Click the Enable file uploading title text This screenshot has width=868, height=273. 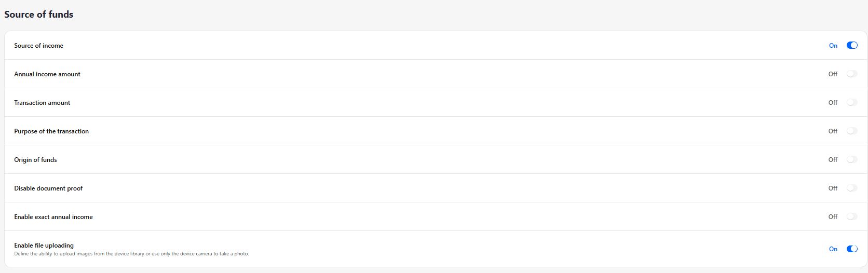click(x=44, y=245)
